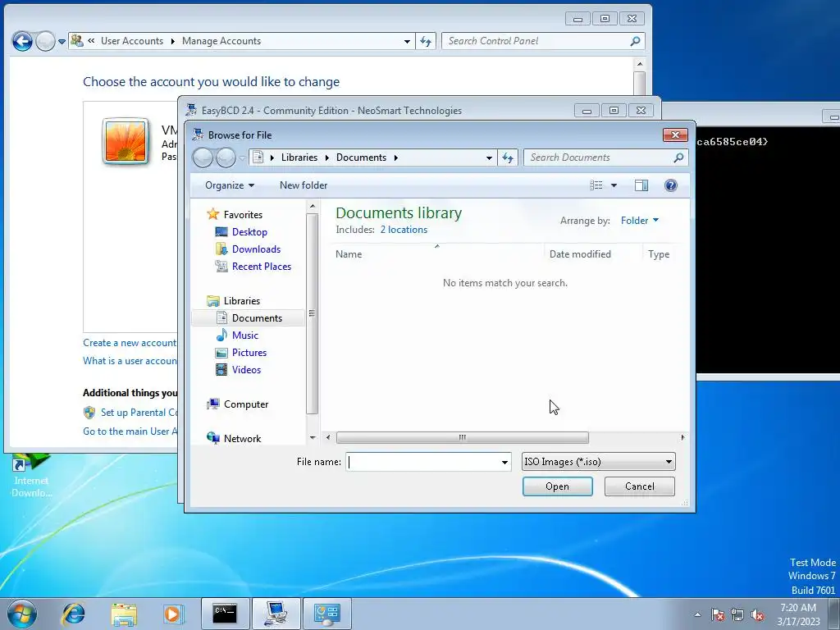Open the Downloads favorite in the navigation pane
This screenshot has width=840, height=630.
coord(256,249)
